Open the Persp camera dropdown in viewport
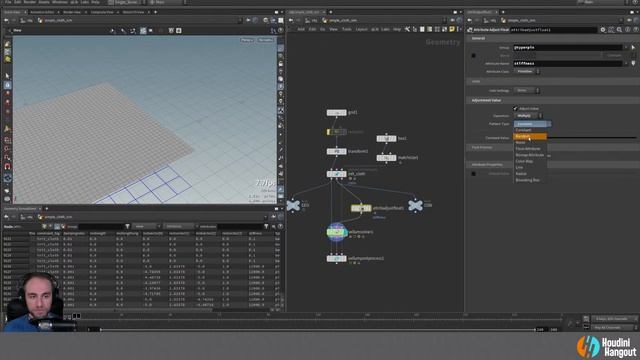 [x=247, y=40]
